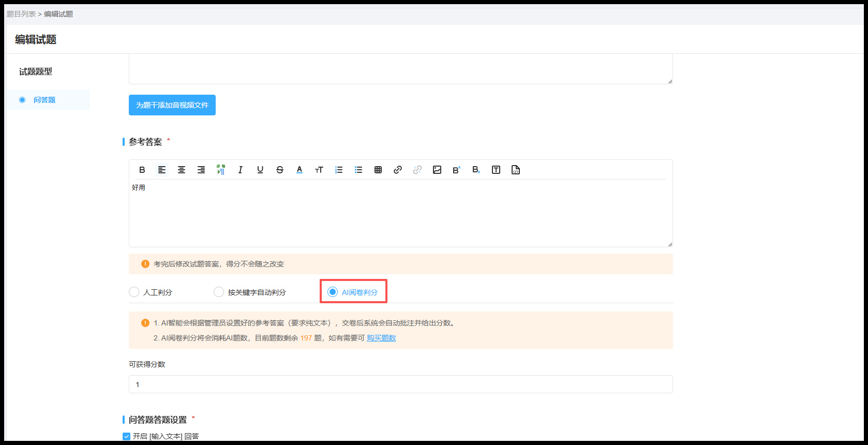The width and height of the screenshot is (868, 445).
Task: Center-align the answer text
Action: 182,170
